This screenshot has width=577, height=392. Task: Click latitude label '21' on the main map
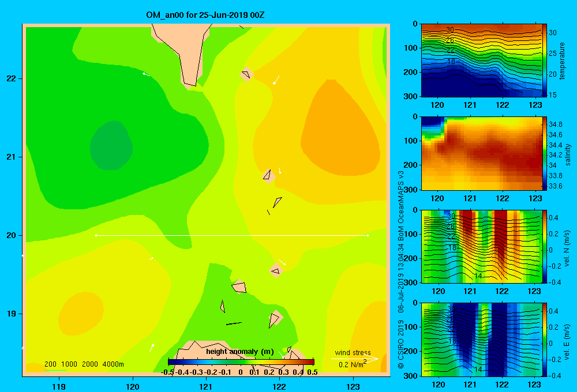point(11,157)
